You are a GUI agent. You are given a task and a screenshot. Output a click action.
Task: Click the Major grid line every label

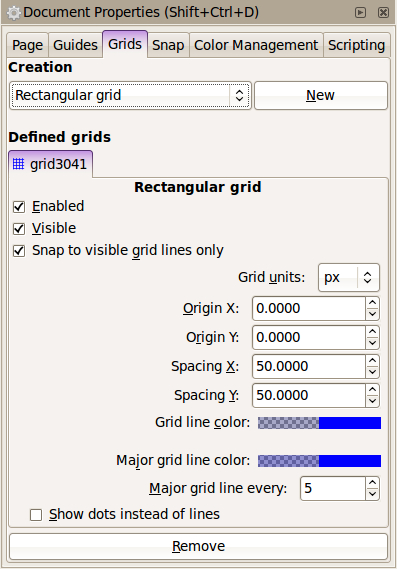(x=218, y=488)
